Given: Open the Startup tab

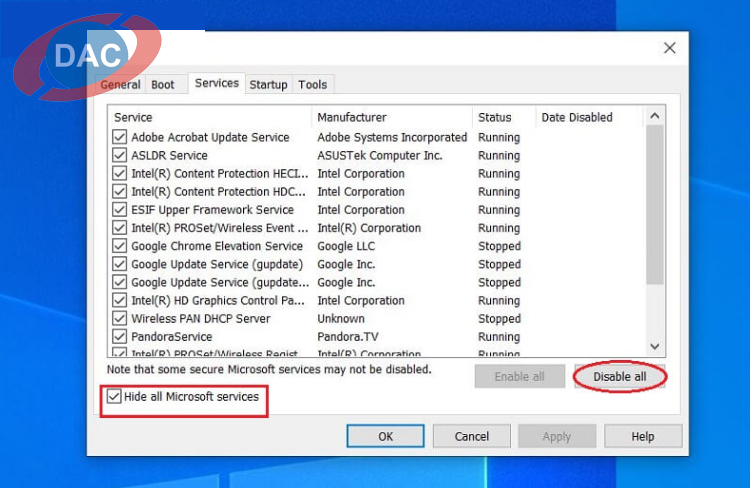Looking at the screenshot, I should (x=268, y=85).
